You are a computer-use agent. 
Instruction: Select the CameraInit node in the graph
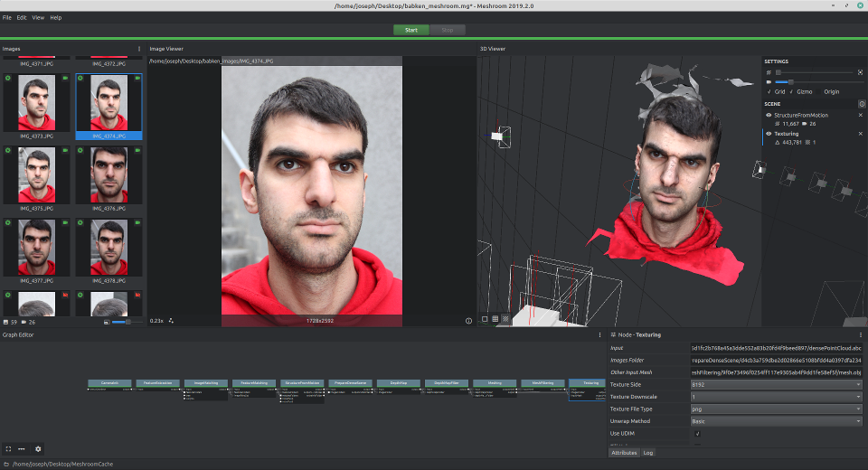(109, 383)
